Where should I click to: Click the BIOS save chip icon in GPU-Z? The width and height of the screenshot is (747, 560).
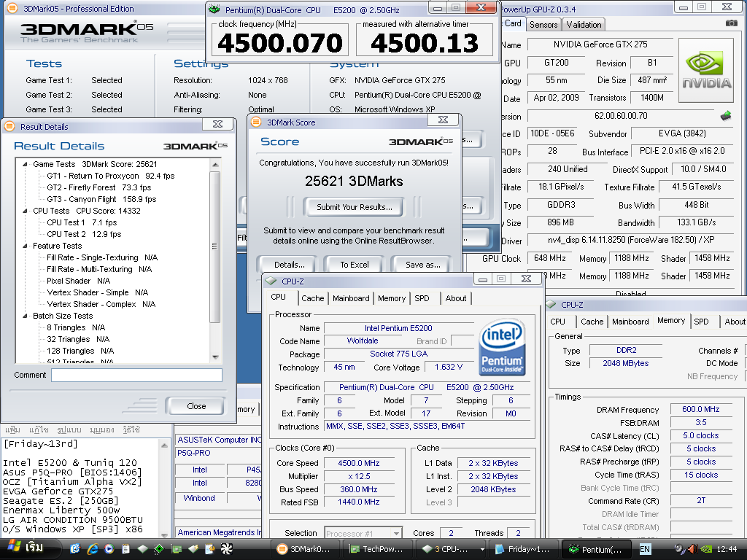(725, 116)
